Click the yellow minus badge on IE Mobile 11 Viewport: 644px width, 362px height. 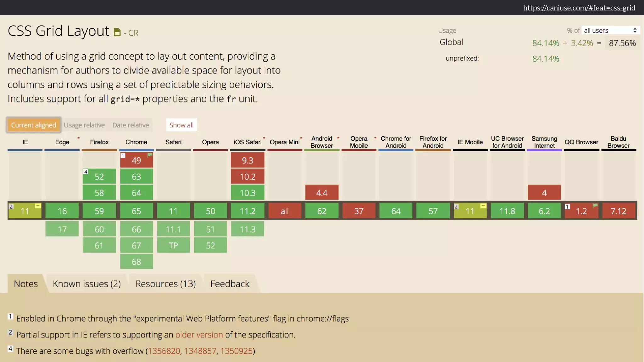[483, 206]
